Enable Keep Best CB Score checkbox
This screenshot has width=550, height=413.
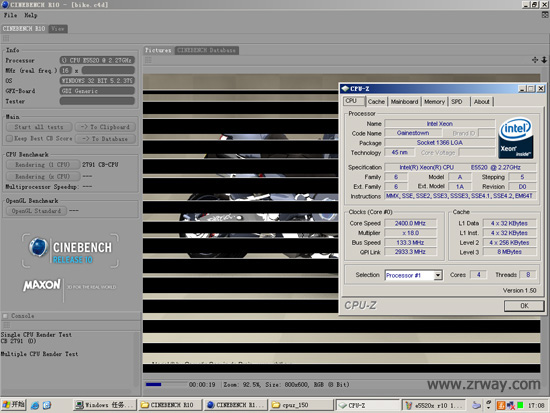point(9,139)
